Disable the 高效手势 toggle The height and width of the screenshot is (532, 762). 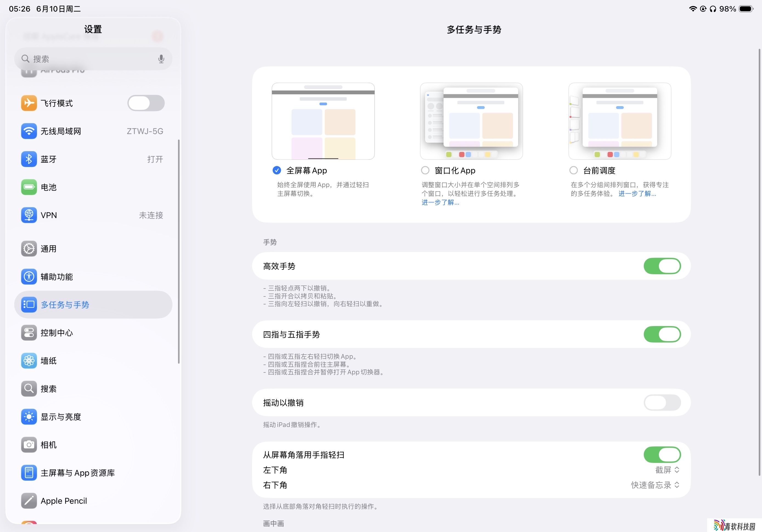662,266
